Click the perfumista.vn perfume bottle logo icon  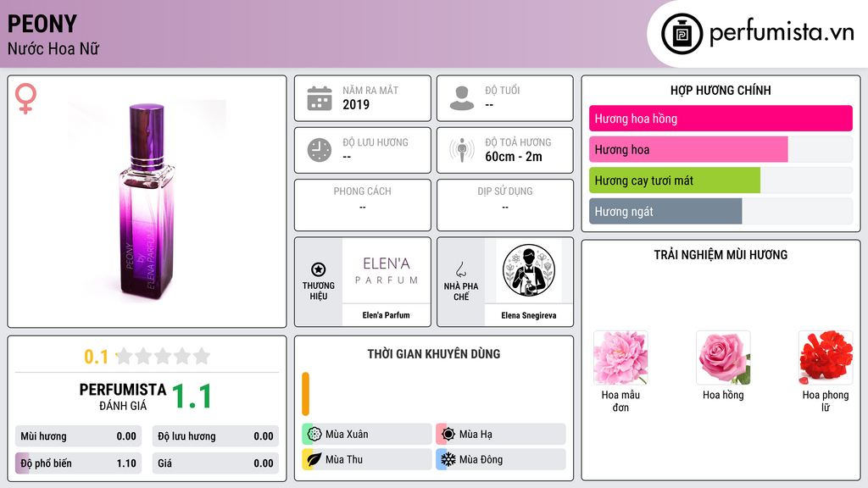pyautogui.click(x=682, y=34)
